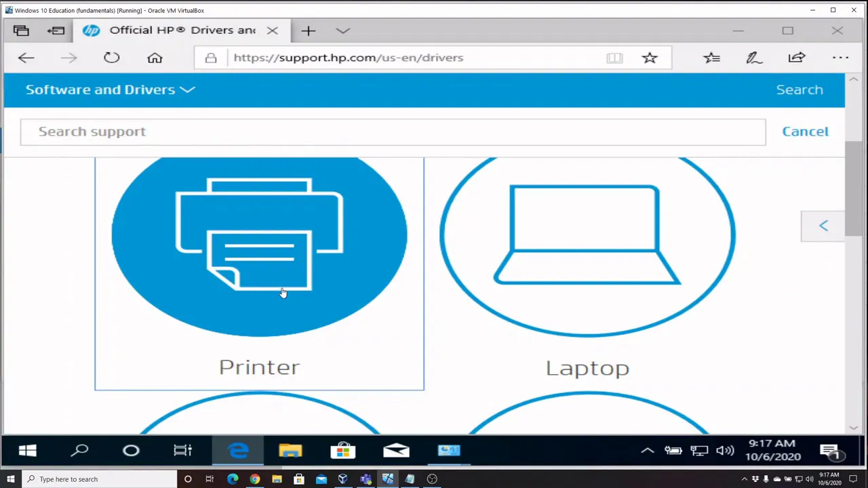868x488 pixels.
Task: Click the back arrow side tab on the page
Action: pyautogui.click(x=823, y=226)
